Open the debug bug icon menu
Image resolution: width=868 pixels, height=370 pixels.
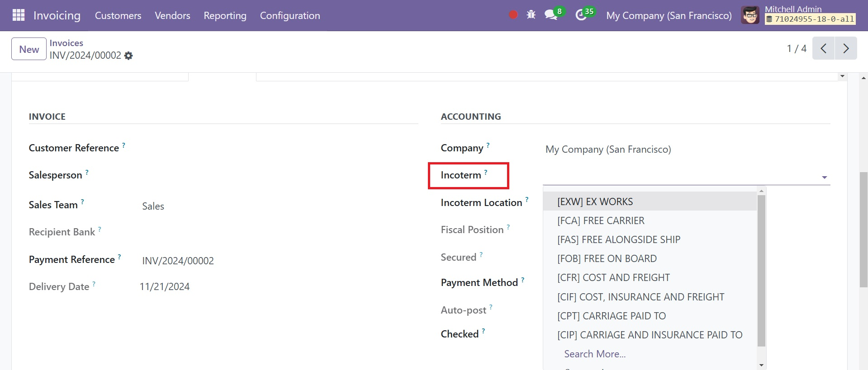[x=531, y=15]
